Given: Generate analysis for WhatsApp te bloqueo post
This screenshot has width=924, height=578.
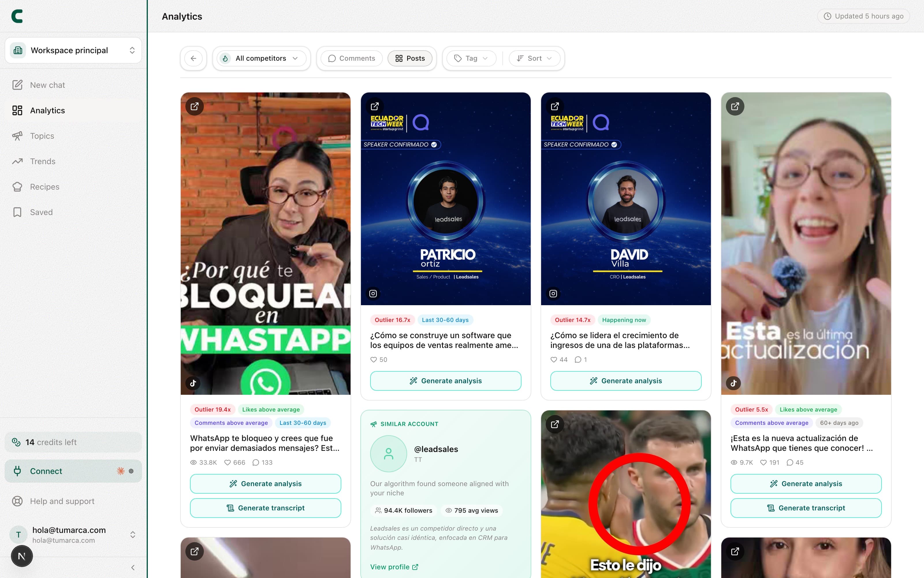Looking at the screenshot, I should [x=265, y=484].
